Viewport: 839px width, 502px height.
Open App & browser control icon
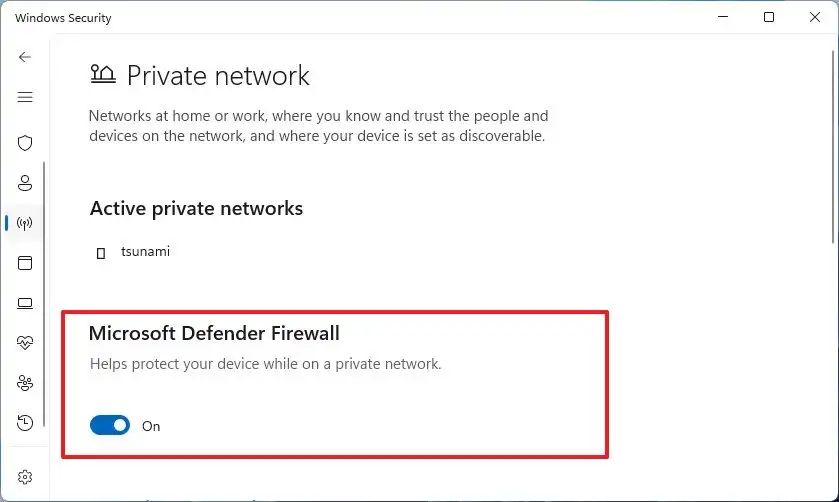click(25, 263)
